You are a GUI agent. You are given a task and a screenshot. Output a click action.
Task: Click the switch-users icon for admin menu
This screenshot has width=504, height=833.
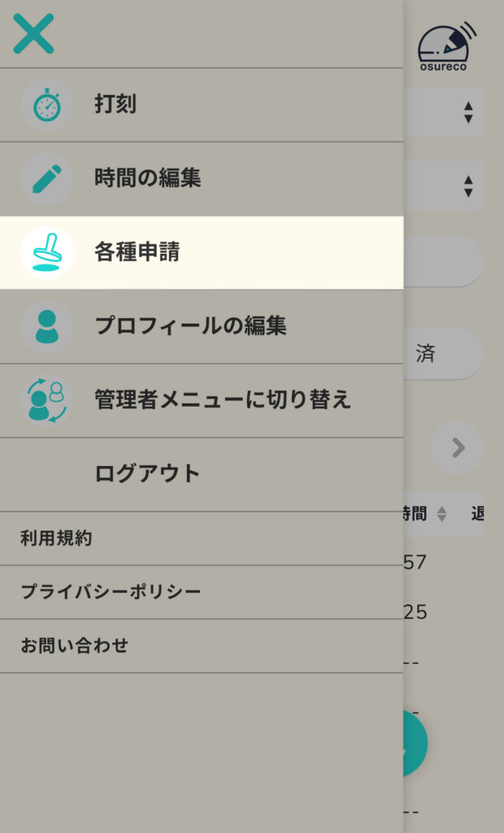[x=46, y=400]
